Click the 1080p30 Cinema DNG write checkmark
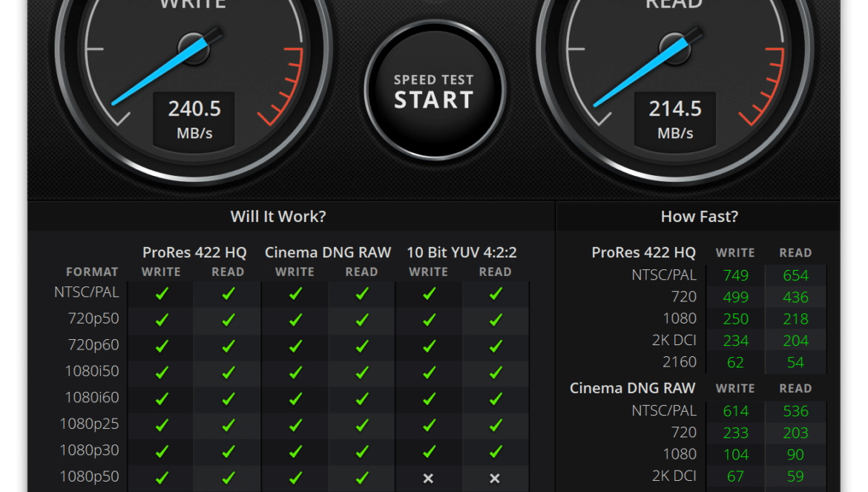The width and height of the screenshot is (868, 492). click(x=295, y=452)
